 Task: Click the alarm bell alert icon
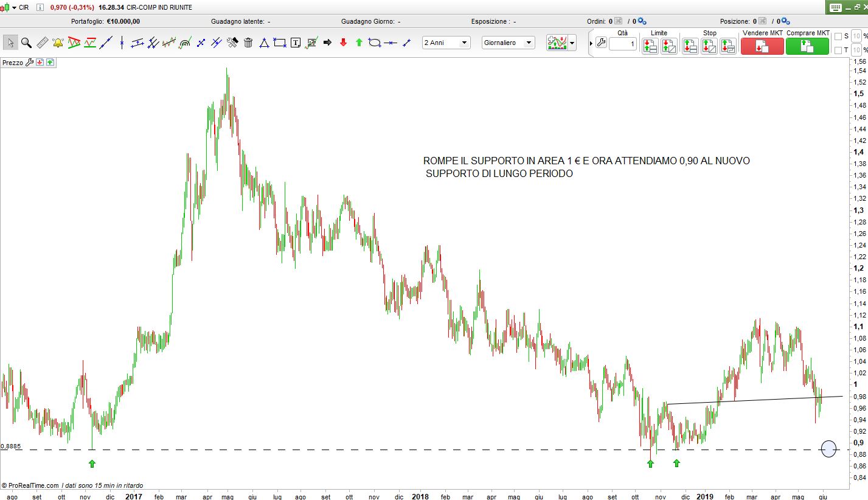(58, 43)
